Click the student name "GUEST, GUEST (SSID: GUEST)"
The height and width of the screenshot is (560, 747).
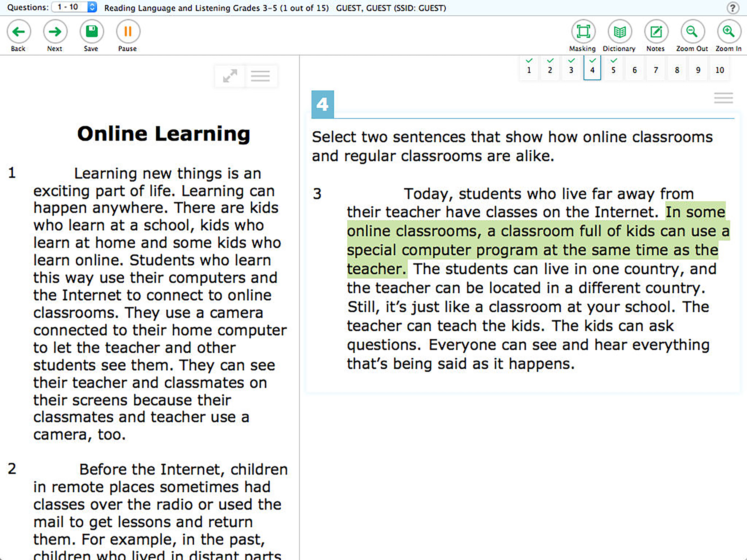pyautogui.click(x=391, y=8)
